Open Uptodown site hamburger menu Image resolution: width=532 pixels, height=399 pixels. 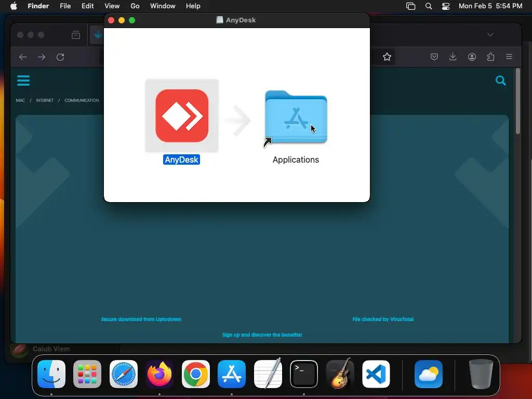23,81
